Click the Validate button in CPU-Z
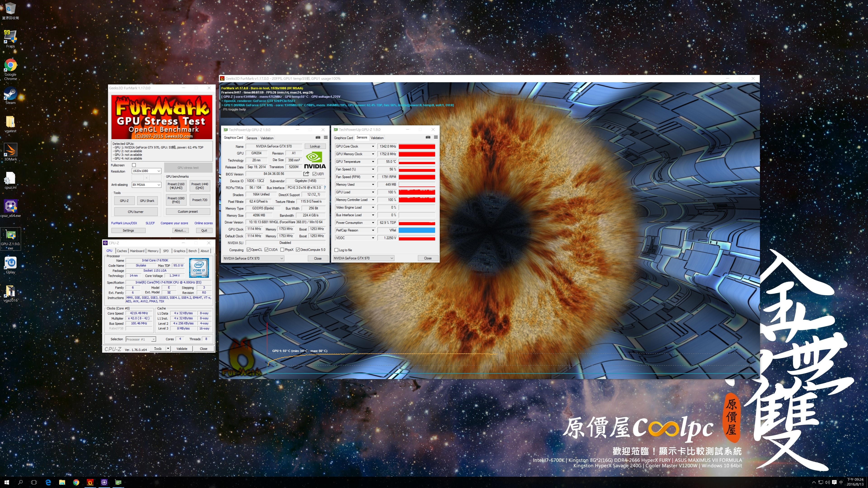The height and width of the screenshot is (488, 868). point(182,349)
